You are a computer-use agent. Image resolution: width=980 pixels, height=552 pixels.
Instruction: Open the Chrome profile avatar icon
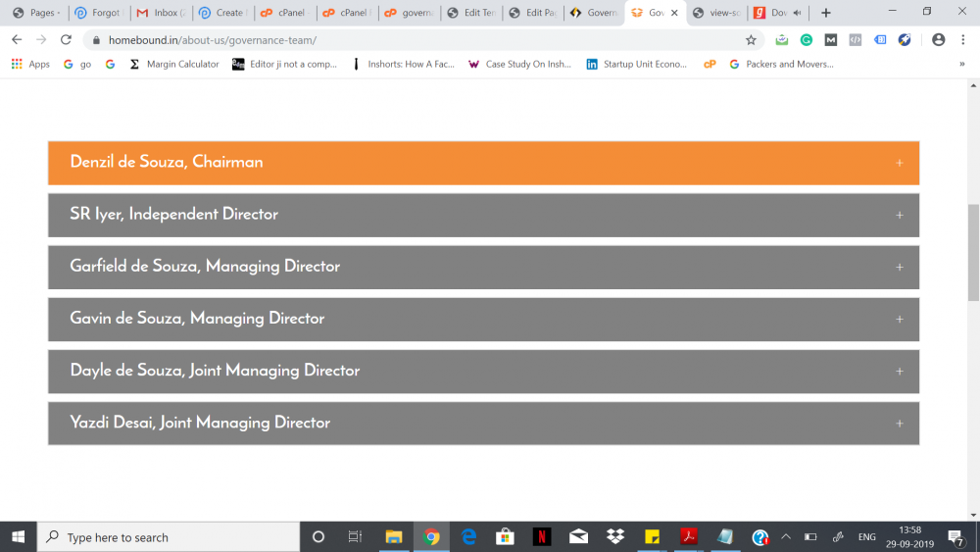click(938, 40)
